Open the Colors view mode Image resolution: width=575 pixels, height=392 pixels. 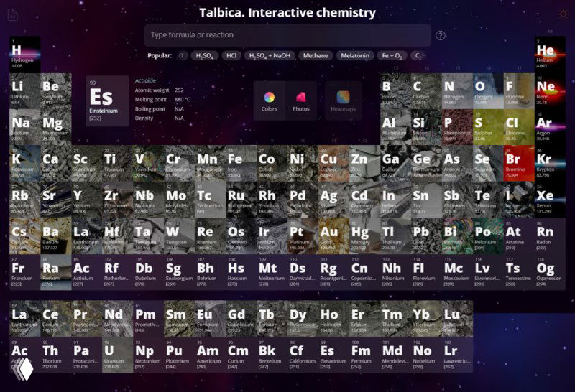(270, 101)
